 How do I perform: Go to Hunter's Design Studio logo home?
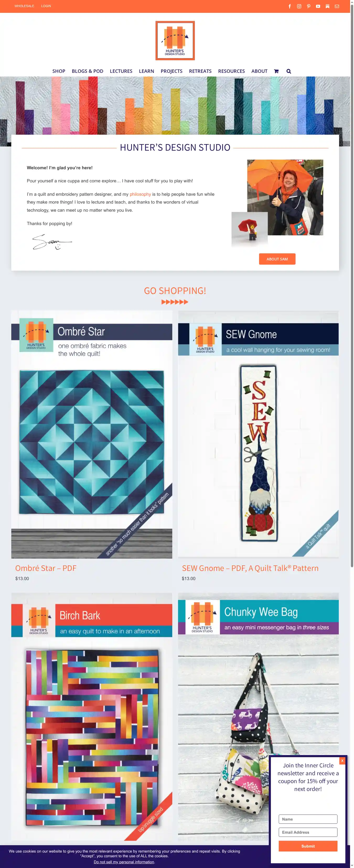point(175,40)
